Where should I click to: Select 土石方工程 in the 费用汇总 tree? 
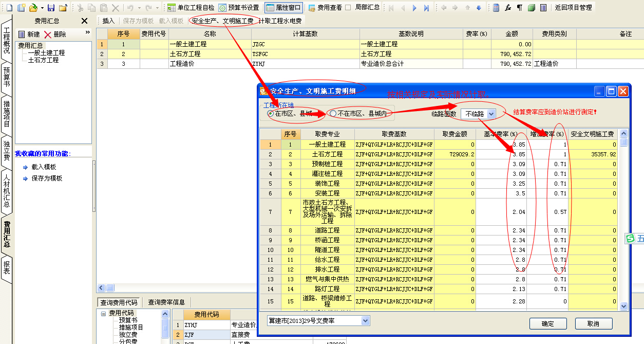[43, 60]
